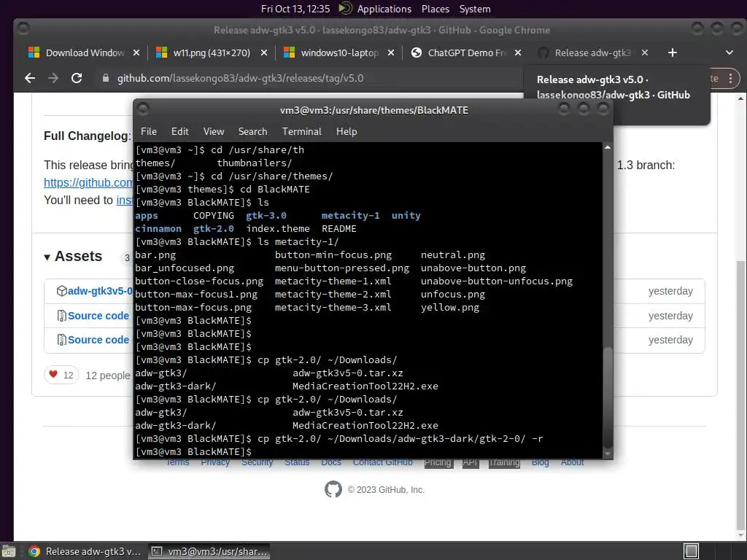View site info via the lock icon

(105, 78)
